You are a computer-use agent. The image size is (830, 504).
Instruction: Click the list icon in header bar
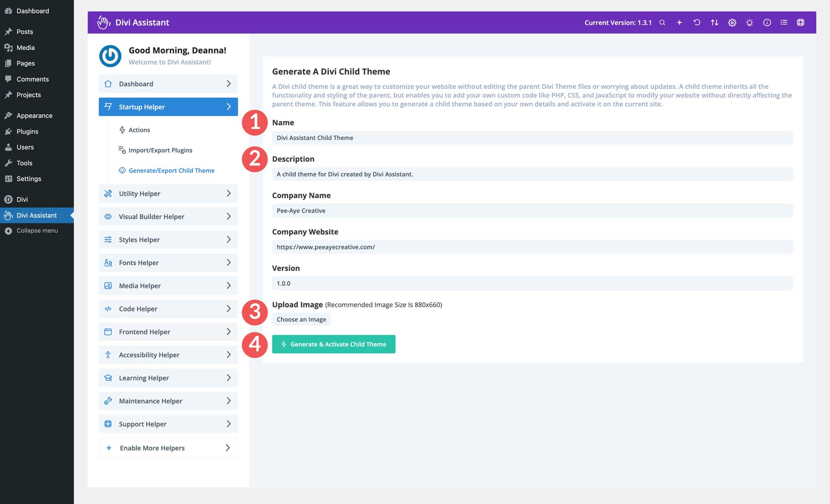784,23
